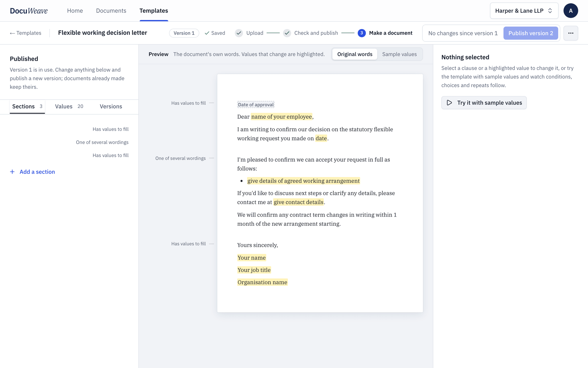The width and height of the screenshot is (588, 368).
Task: Go back via the Templates back link
Action: click(x=25, y=33)
